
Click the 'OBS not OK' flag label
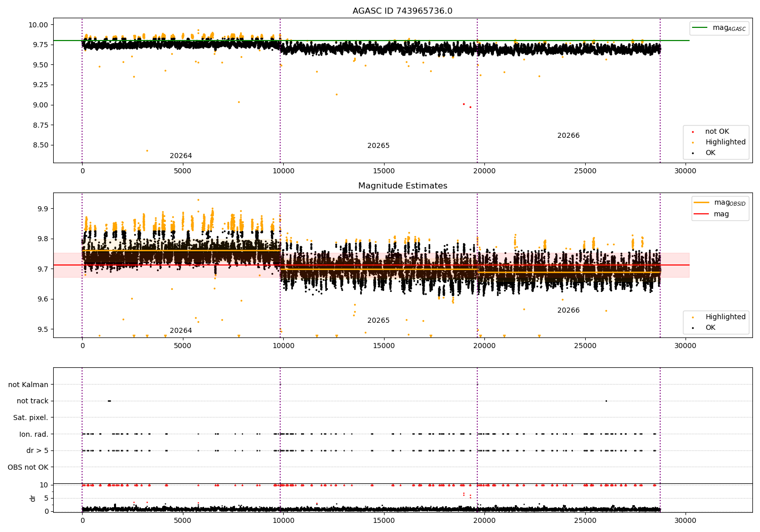[x=28, y=468]
